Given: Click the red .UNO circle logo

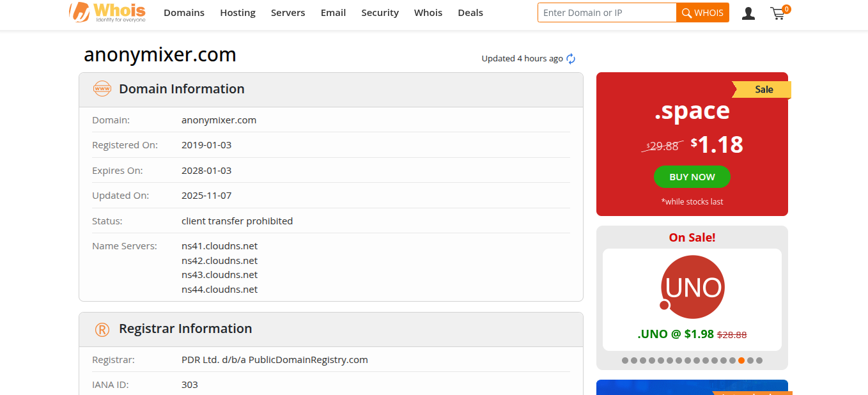Looking at the screenshot, I should [692, 286].
